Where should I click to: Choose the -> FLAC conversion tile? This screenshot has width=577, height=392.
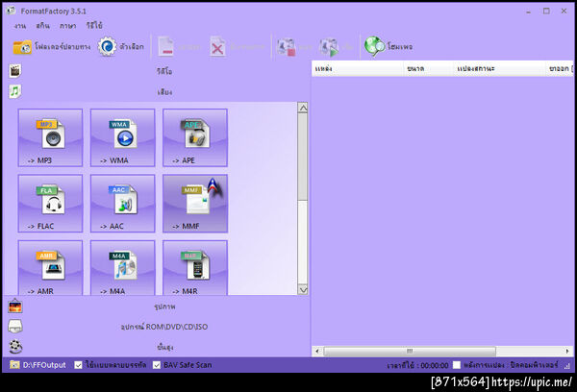coord(50,204)
